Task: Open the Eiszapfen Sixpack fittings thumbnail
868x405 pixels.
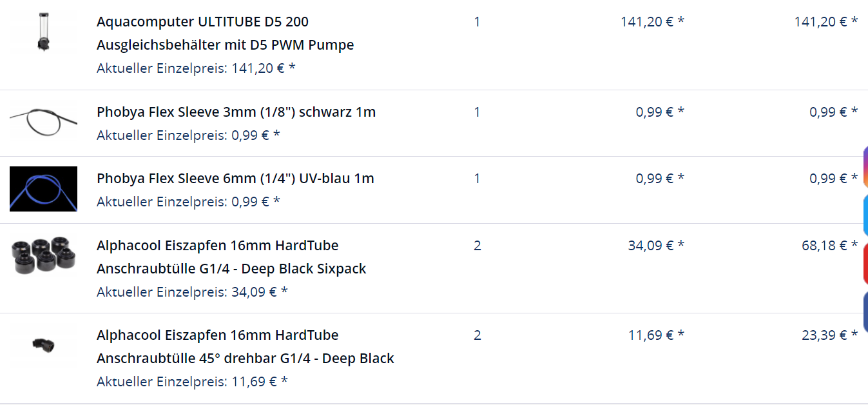Action: pos(43,255)
